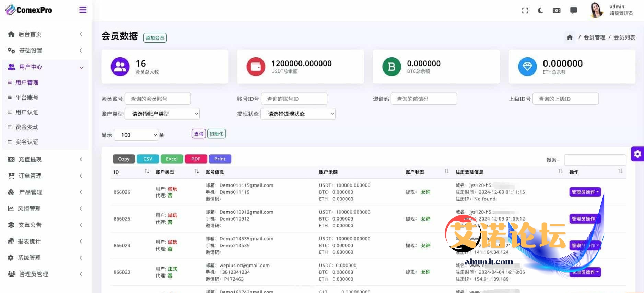Open the chat messages icon in header
The width and height of the screenshot is (644, 293).
[573, 11]
